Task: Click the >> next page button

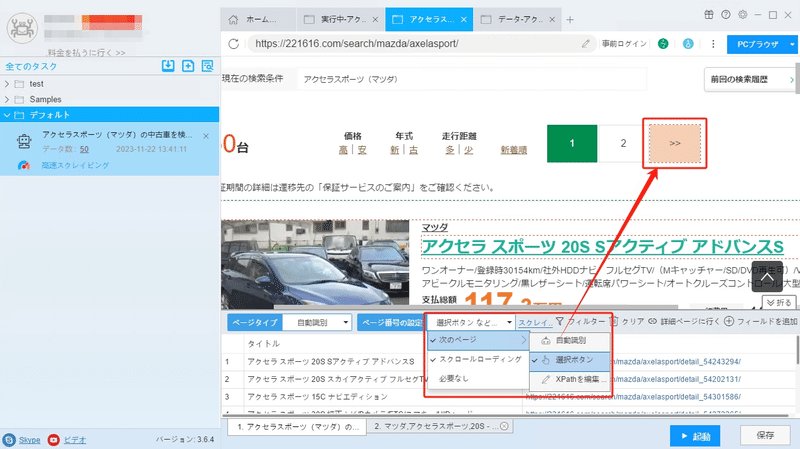Action: click(x=674, y=143)
